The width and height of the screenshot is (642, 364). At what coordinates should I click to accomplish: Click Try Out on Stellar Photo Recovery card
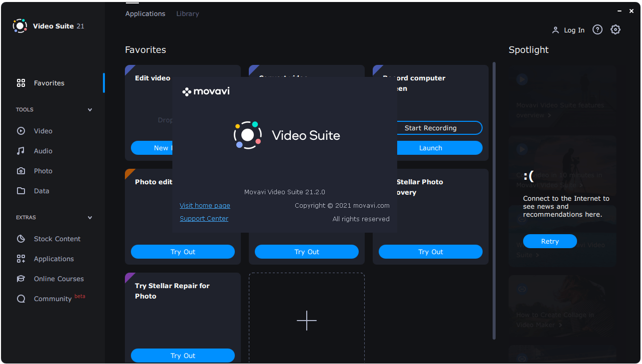click(431, 252)
